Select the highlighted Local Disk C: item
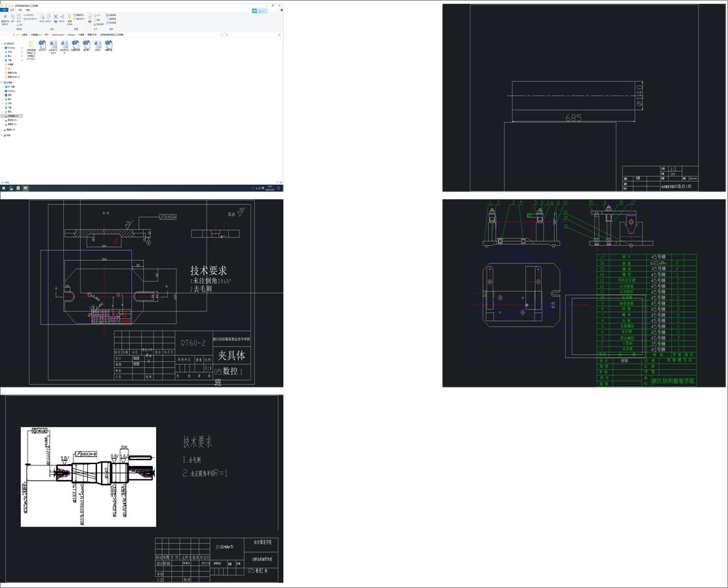Image resolution: width=728 pixels, height=588 pixels. click(13, 116)
